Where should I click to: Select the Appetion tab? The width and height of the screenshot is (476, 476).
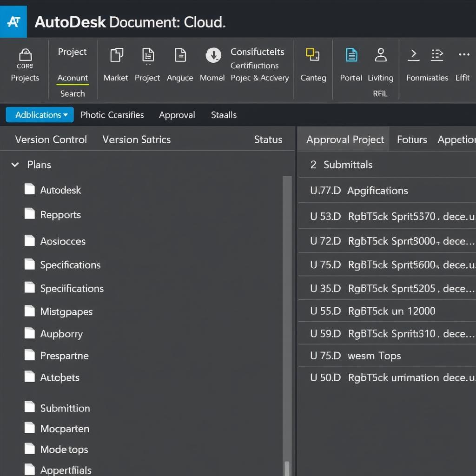pos(456,139)
